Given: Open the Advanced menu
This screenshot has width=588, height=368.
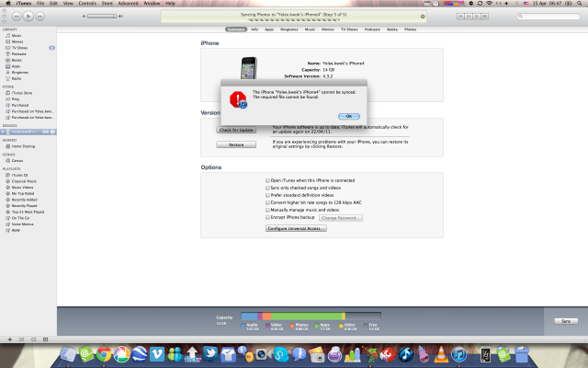Looking at the screenshot, I should pos(128,3).
